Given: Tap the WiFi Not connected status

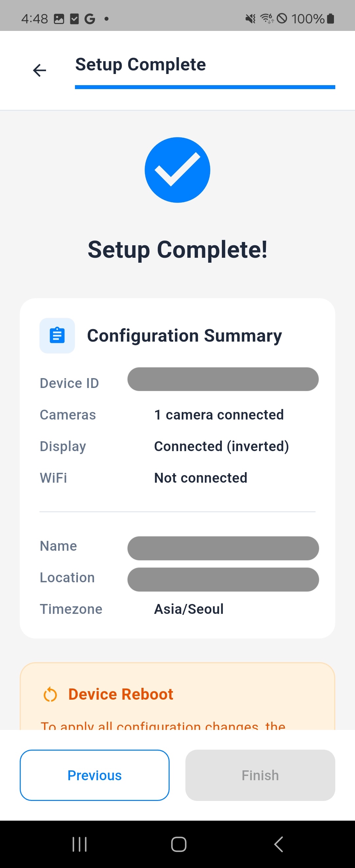Looking at the screenshot, I should 201,478.
